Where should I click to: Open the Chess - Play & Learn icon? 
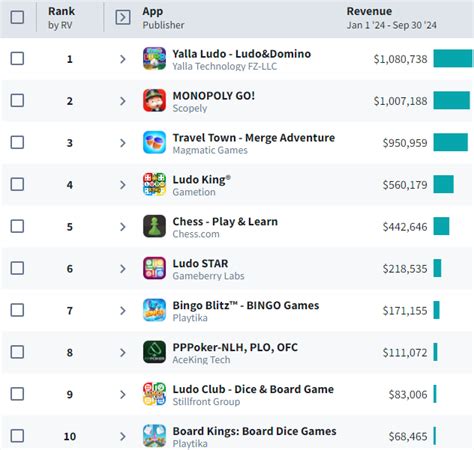[x=154, y=226]
